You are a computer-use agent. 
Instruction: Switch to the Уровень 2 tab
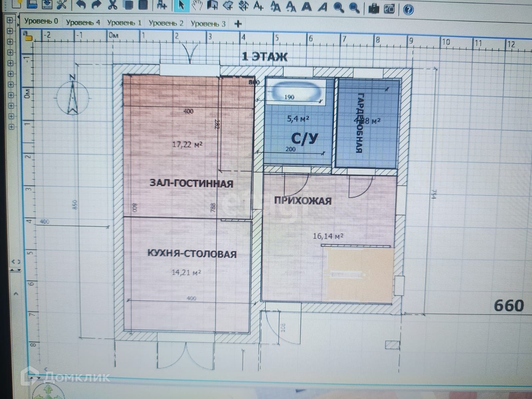coord(166,23)
